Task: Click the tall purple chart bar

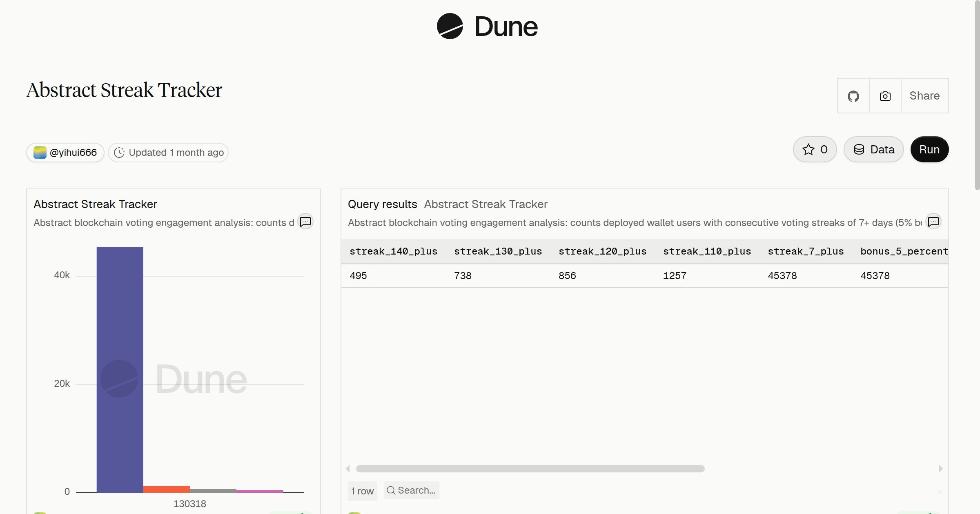Action: [120, 370]
